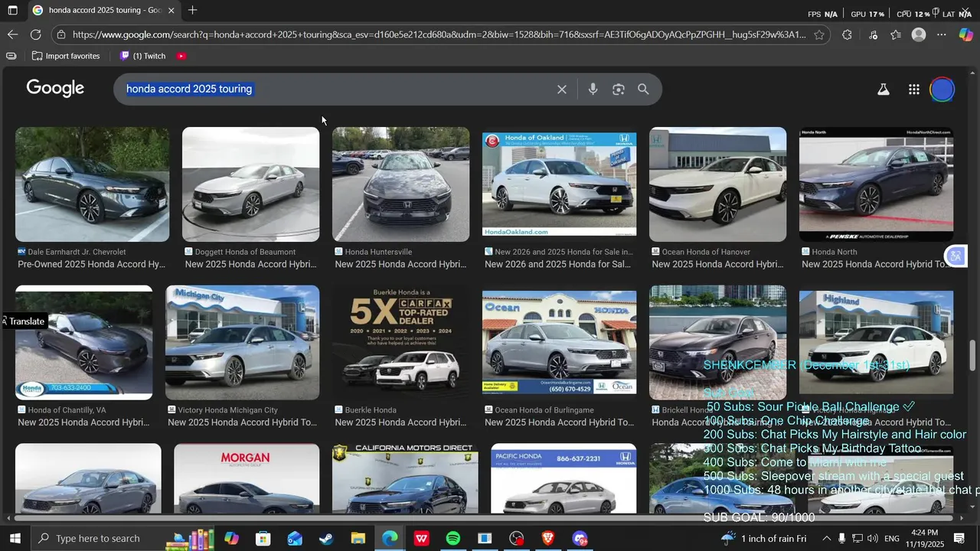Open Victory Honda Michigan City image

(x=242, y=343)
